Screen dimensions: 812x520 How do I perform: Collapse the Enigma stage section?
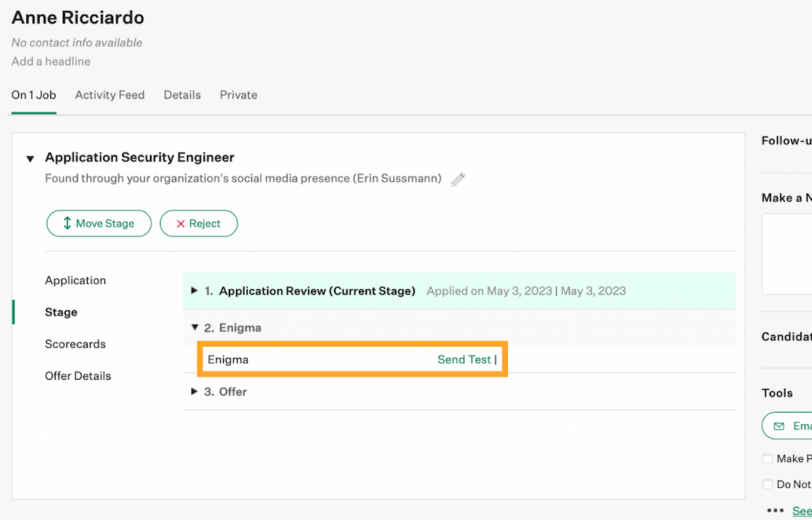click(x=195, y=327)
